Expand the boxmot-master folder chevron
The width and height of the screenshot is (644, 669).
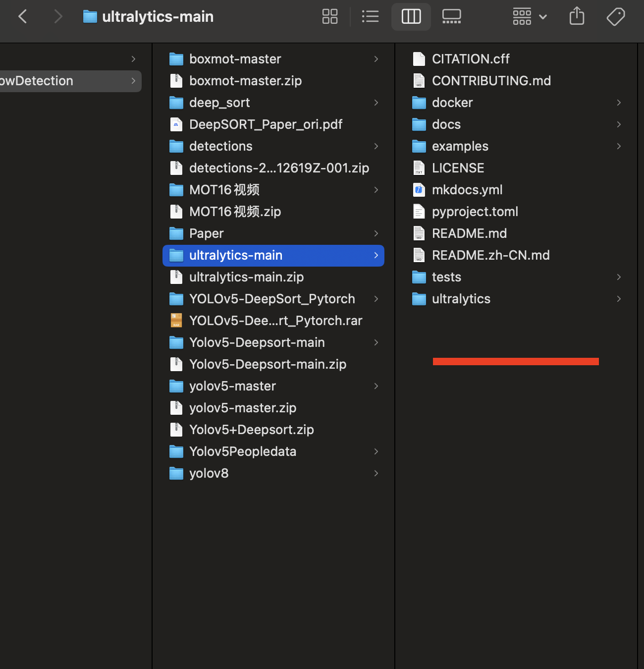(x=376, y=59)
